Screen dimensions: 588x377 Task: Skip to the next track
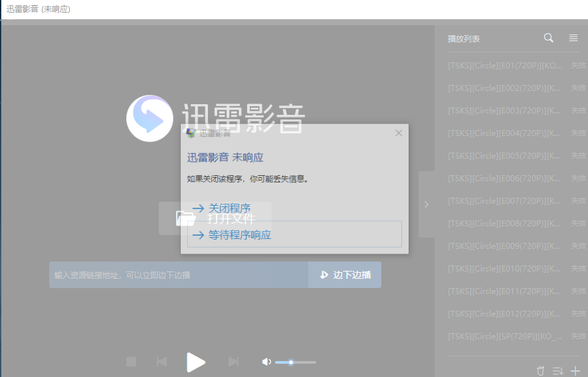[233, 362]
